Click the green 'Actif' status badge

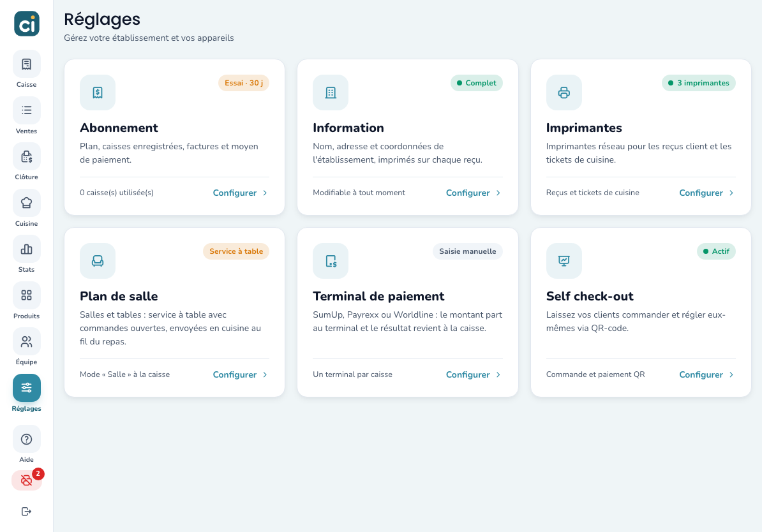click(716, 251)
